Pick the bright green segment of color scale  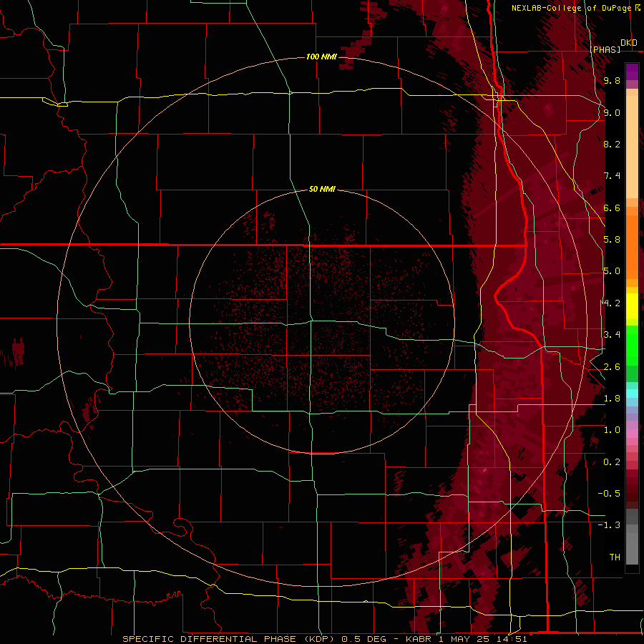point(632,346)
